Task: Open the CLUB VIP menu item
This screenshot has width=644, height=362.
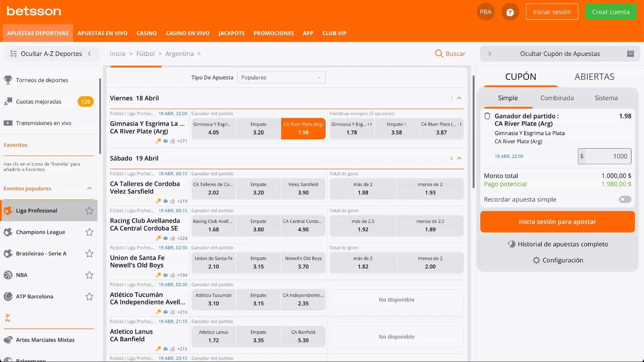Action: (x=334, y=33)
